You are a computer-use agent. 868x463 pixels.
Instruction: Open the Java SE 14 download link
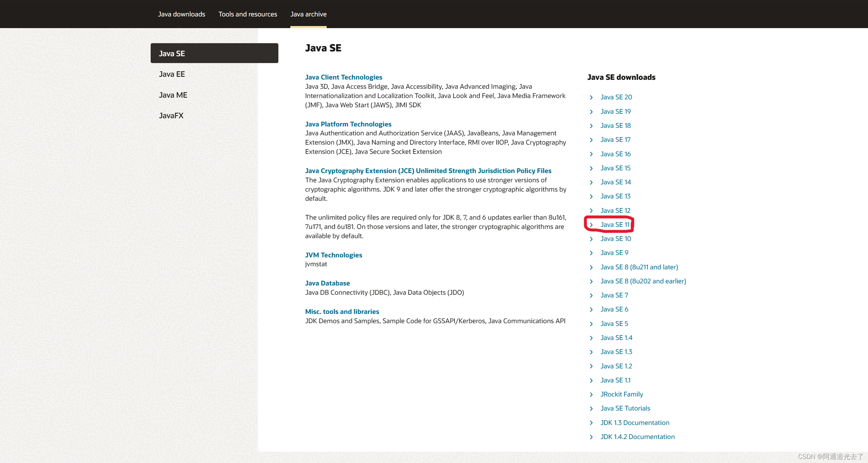pyautogui.click(x=615, y=182)
